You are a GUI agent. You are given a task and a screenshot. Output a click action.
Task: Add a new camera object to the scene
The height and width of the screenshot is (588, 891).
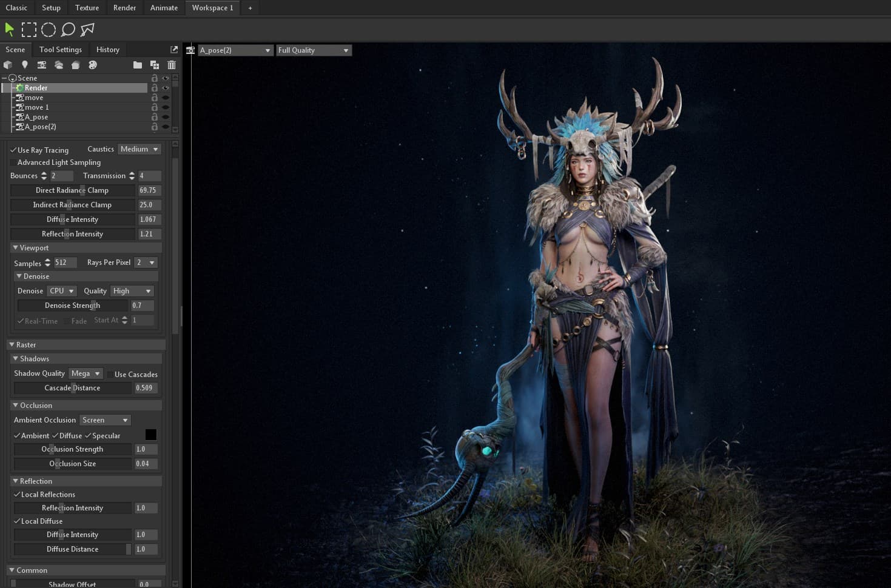pyautogui.click(x=42, y=65)
